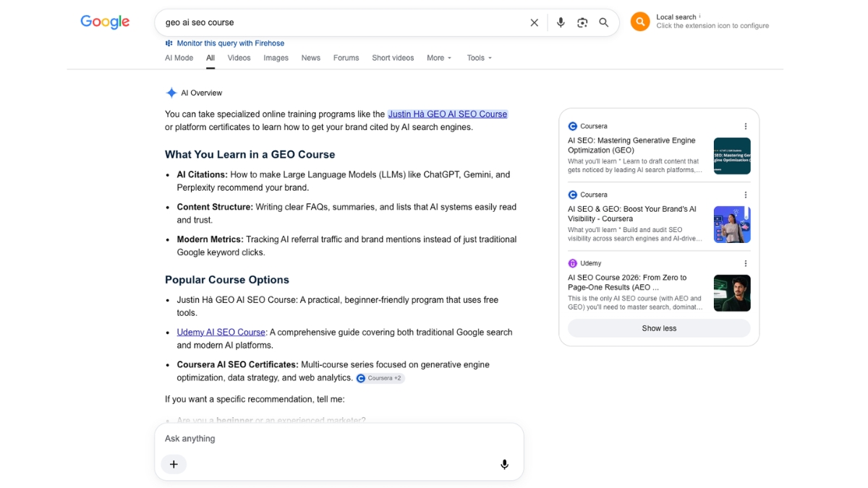This screenshot has width=868, height=488.
Task: Switch to the Images tab
Action: click(x=276, y=58)
